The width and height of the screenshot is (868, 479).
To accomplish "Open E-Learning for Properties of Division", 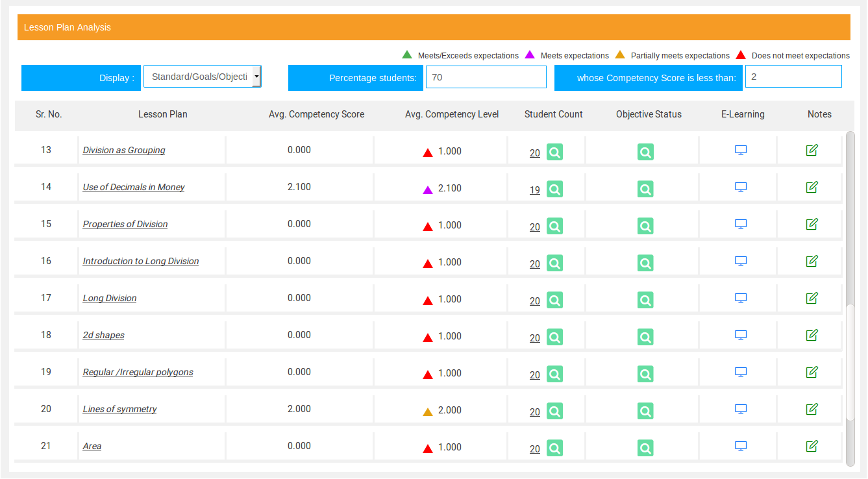I will [741, 224].
